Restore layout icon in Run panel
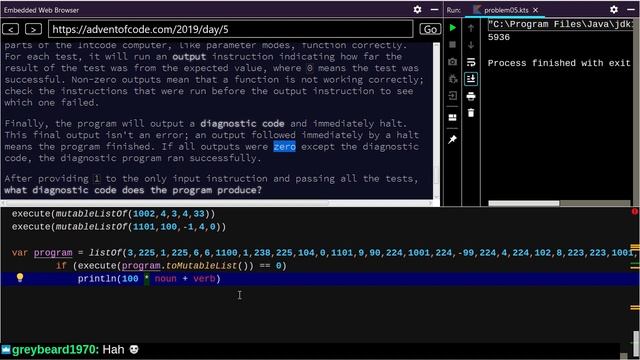This screenshot has width=640, height=360. pos(452,118)
